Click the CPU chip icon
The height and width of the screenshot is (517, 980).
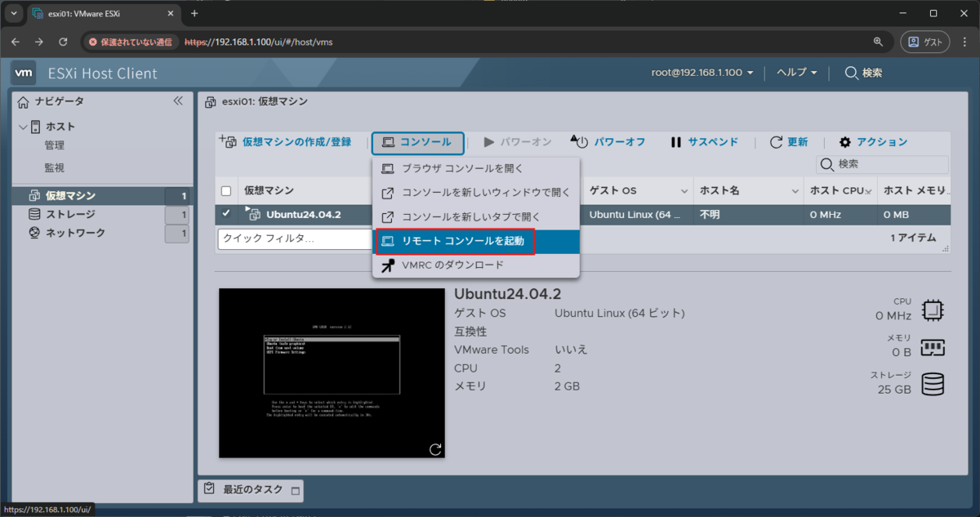pyautogui.click(x=933, y=310)
